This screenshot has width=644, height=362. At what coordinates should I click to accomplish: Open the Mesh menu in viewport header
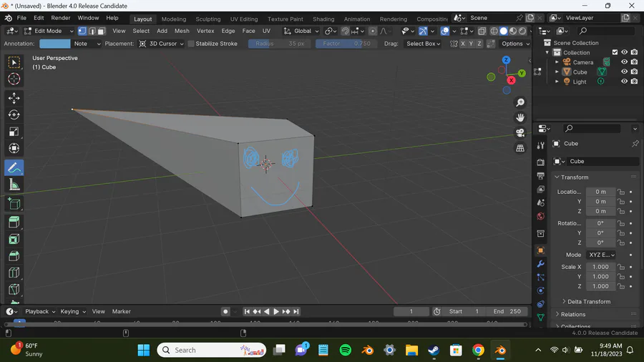pyautogui.click(x=182, y=31)
